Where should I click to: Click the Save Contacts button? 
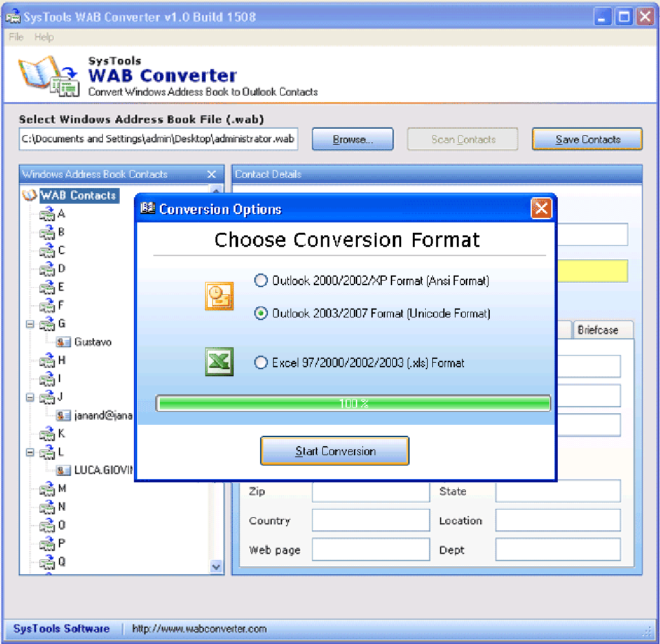click(x=587, y=139)
